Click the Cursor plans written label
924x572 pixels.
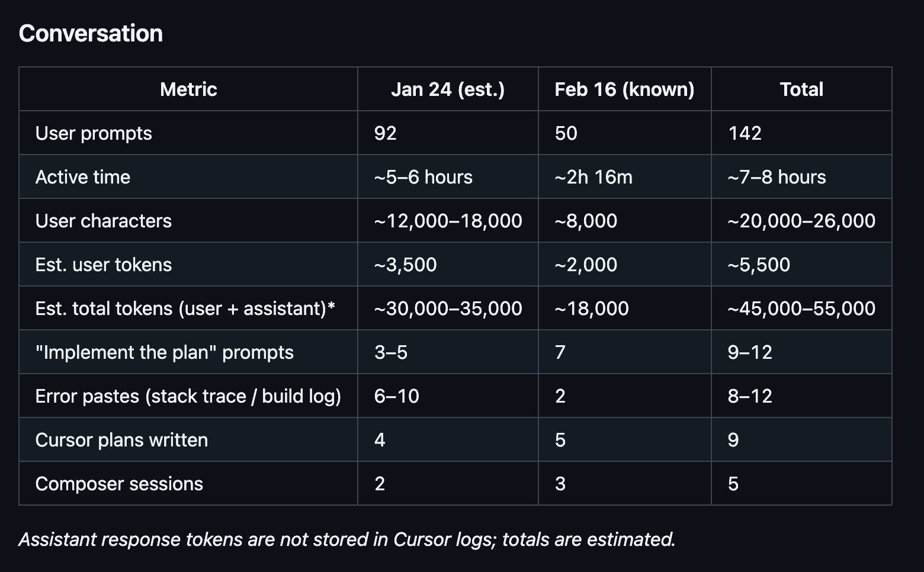tap(122, 440)
